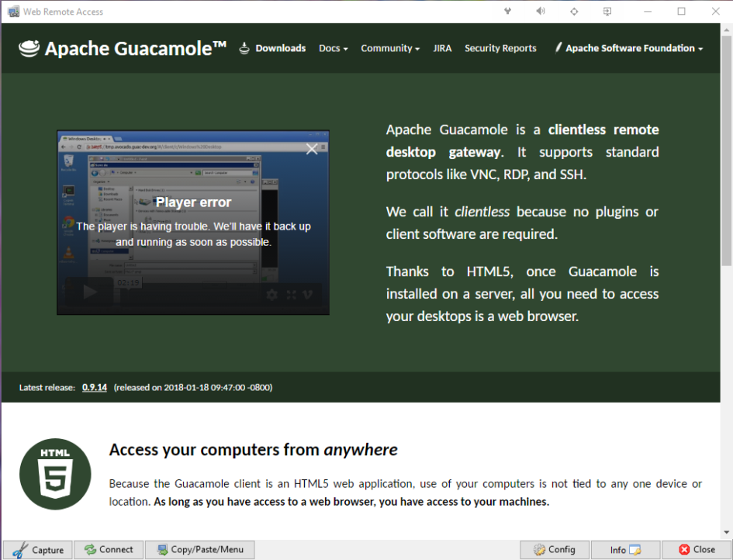Viewport: 733px width, 560px height.
Task: Open Security Reports from the navigation bar
Action: tap(500, 48)
